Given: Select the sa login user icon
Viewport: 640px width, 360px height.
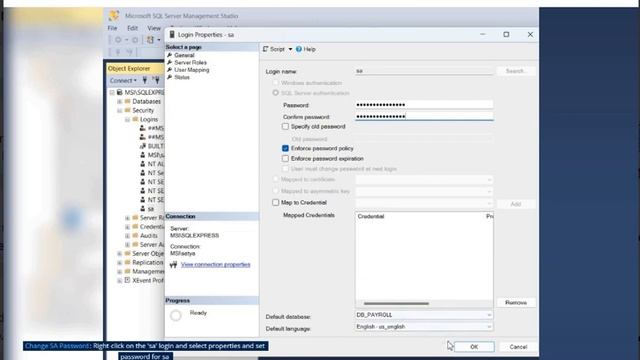Looking at the screenshot, I should pyautogui.click(x=142, y=209).
